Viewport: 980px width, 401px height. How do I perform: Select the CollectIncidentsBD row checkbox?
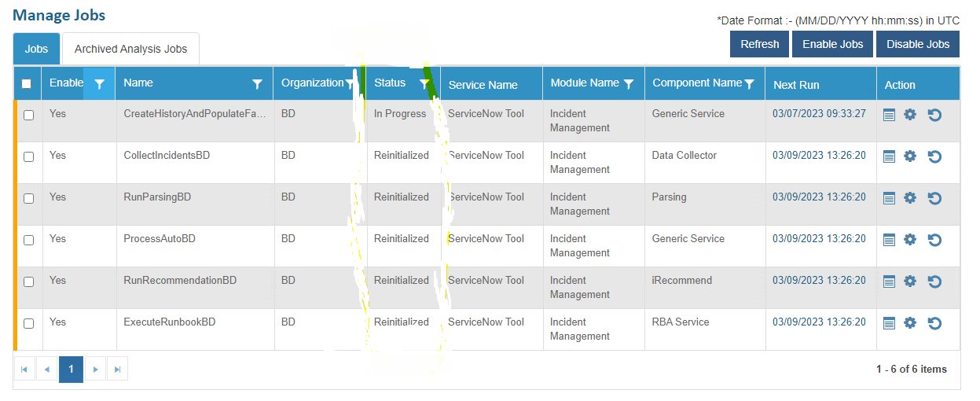click(29, 156)
